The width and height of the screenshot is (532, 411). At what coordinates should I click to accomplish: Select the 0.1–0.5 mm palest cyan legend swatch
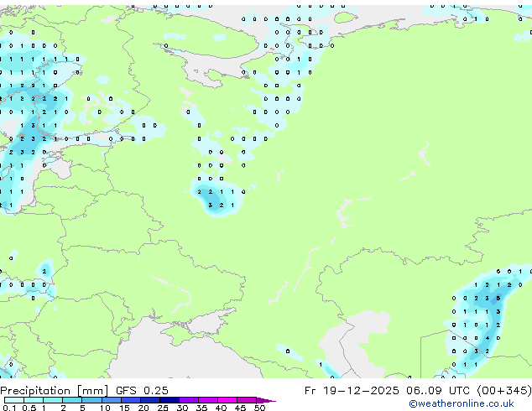point(14,400)
